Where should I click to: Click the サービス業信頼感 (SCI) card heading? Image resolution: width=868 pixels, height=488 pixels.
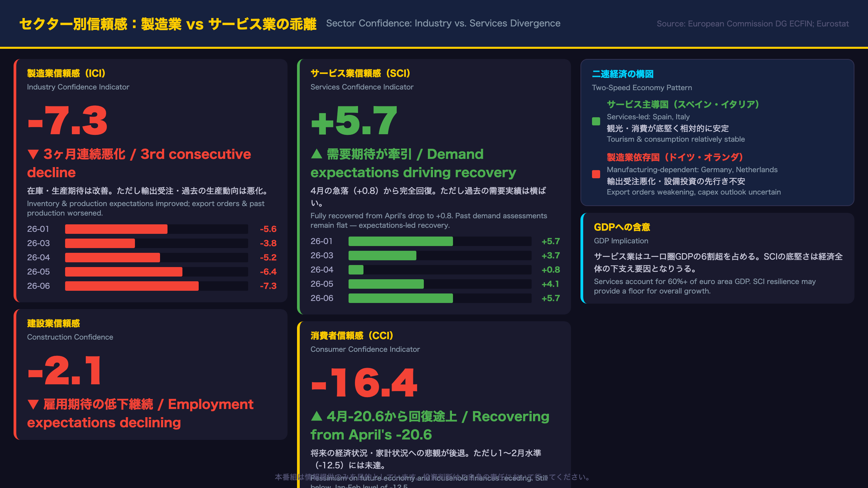click(360, 73)
